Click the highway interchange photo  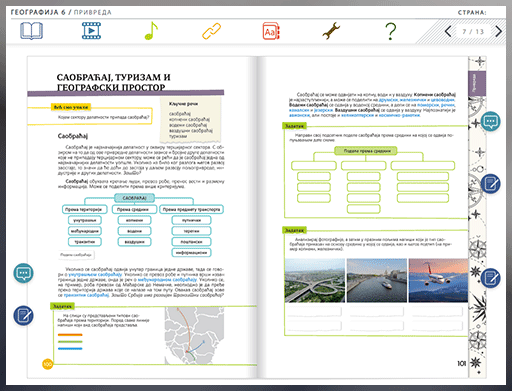[315, 280]
